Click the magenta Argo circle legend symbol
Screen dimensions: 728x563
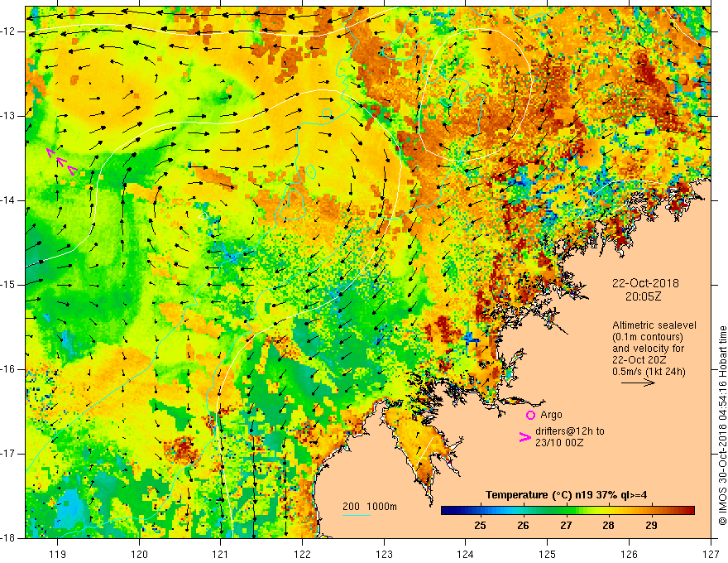coord(530,415)
